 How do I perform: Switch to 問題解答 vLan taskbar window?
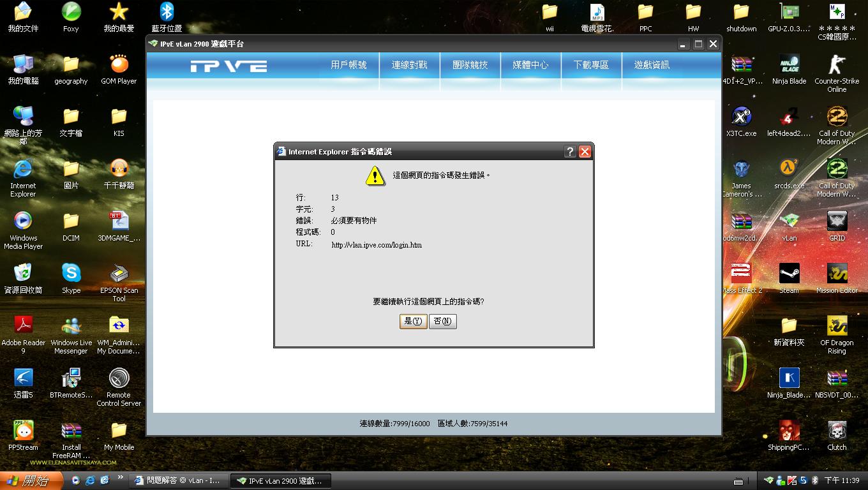[x=177, y=481]
